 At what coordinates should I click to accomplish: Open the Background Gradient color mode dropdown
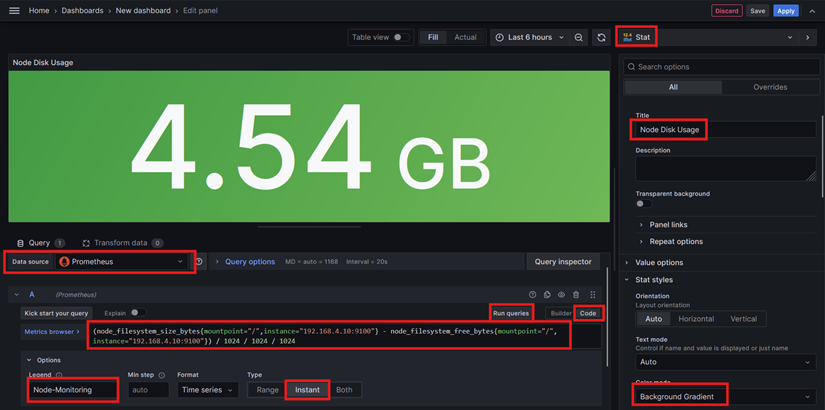726,396
